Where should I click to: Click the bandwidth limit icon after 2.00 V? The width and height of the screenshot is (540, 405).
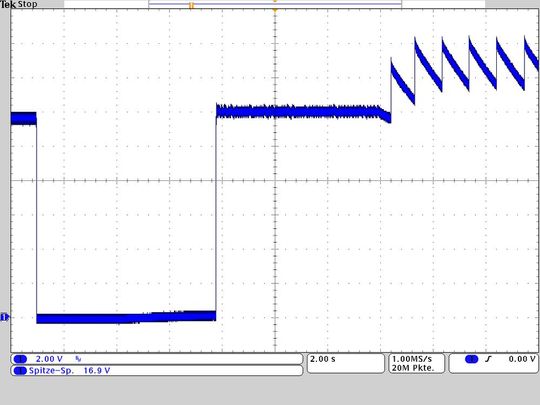[x=78, y=359]
